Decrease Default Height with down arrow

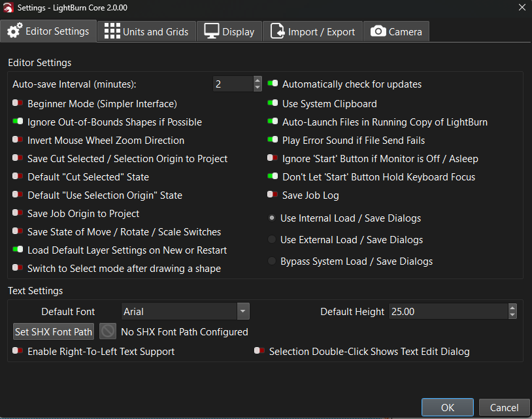pos(512,316)
